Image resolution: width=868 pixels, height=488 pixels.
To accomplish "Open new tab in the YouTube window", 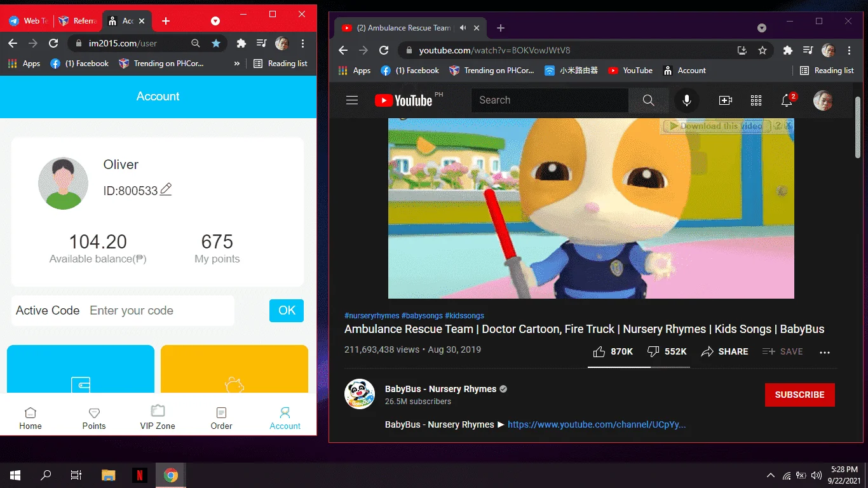I will point(501,28).
